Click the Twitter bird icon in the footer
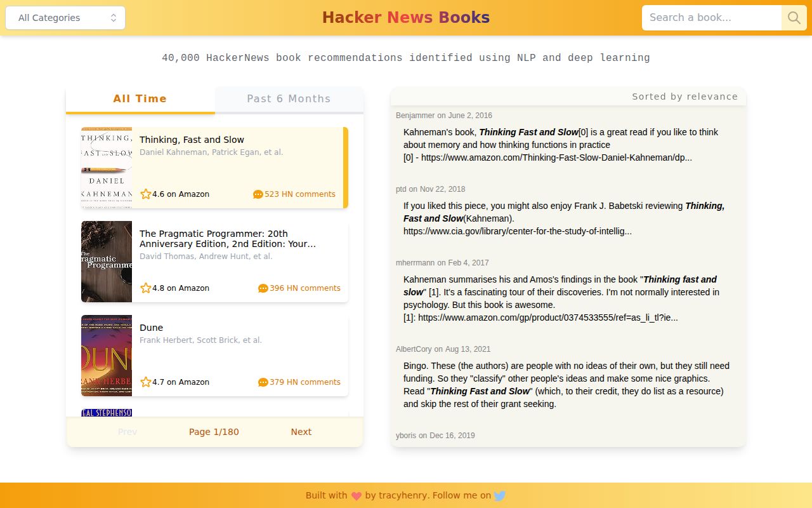812x508 pixels. 500,495
